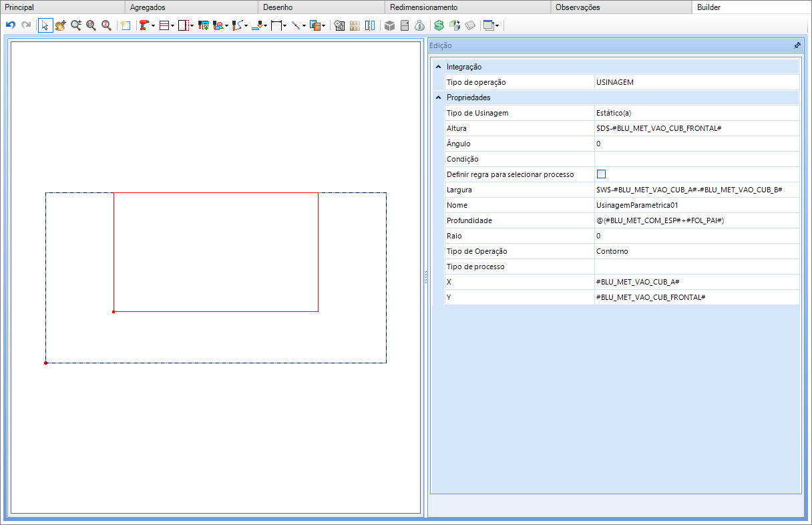Edit the Altura value field
Screen dimensions: 812x525
[696, 128]
